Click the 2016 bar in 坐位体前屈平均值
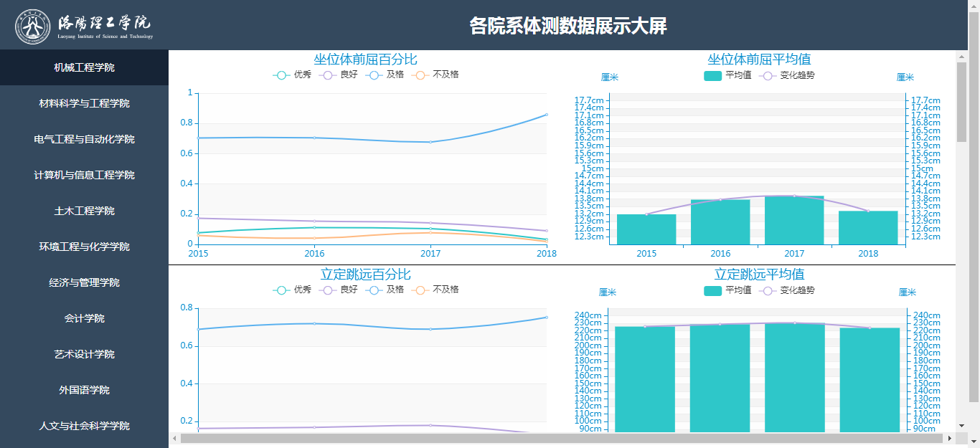980x448 pixels. click(720, 222)
